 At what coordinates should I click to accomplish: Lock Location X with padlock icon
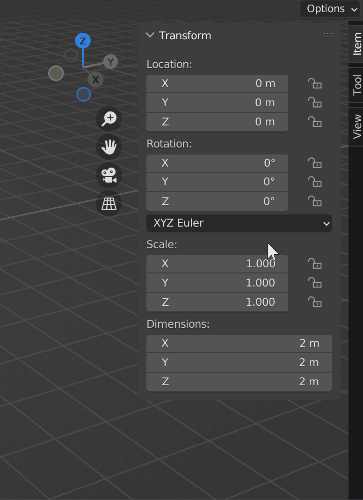[315, 84]
